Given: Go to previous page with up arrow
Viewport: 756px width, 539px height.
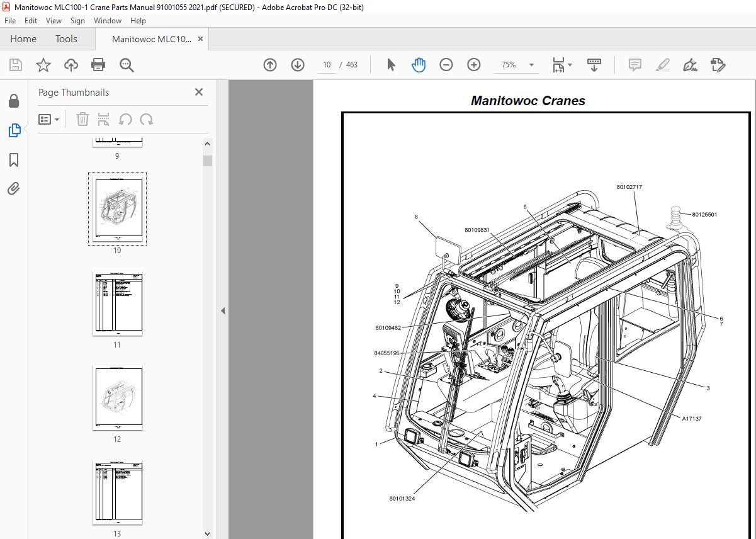Looking at the screenshot, I should tap(270, 65).
